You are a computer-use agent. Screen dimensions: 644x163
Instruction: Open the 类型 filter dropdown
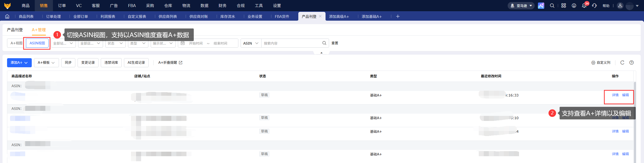pyautogui.click(x=138, y=43)
